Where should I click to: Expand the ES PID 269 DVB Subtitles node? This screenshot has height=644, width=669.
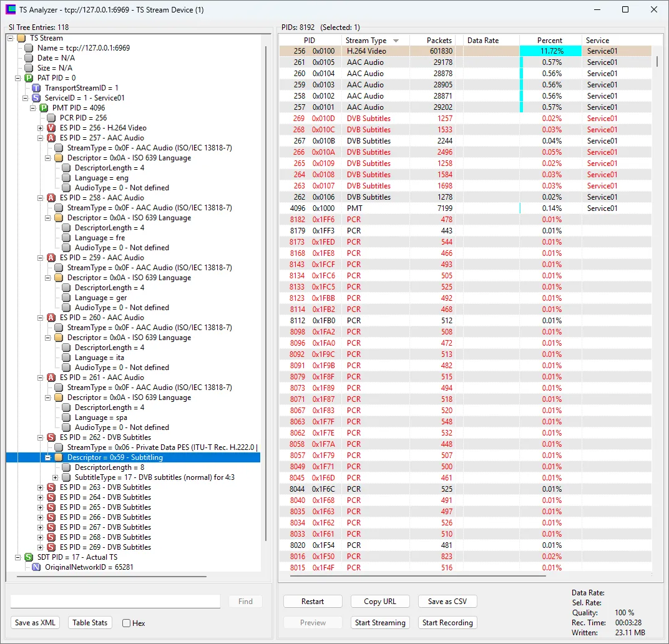(41, 547)
